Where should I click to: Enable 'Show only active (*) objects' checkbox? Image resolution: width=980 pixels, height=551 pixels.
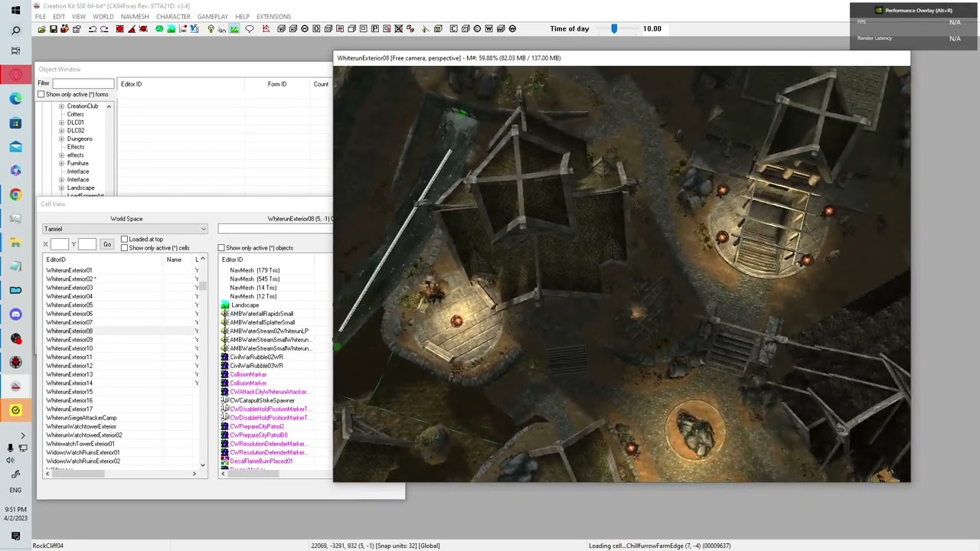click(222, 248)
